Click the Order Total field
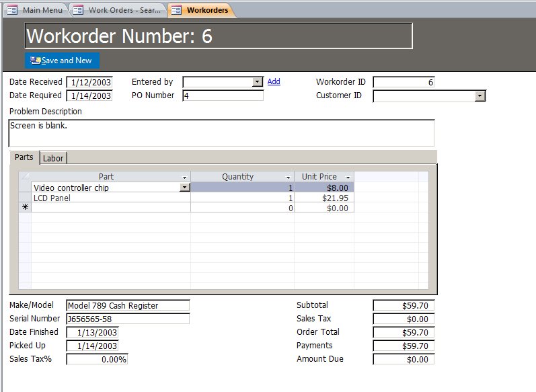The height and width of the screenshot is (392, 536). tap(404, 332)
